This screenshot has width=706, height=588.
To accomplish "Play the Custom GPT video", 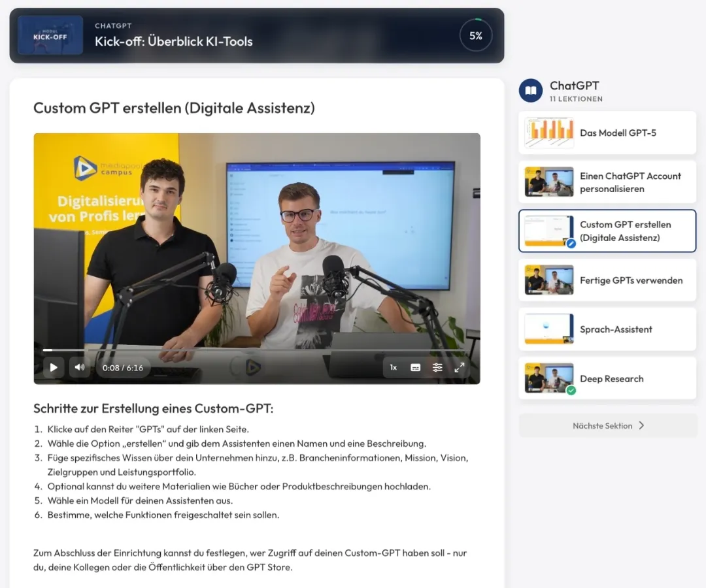I will 53,367.
